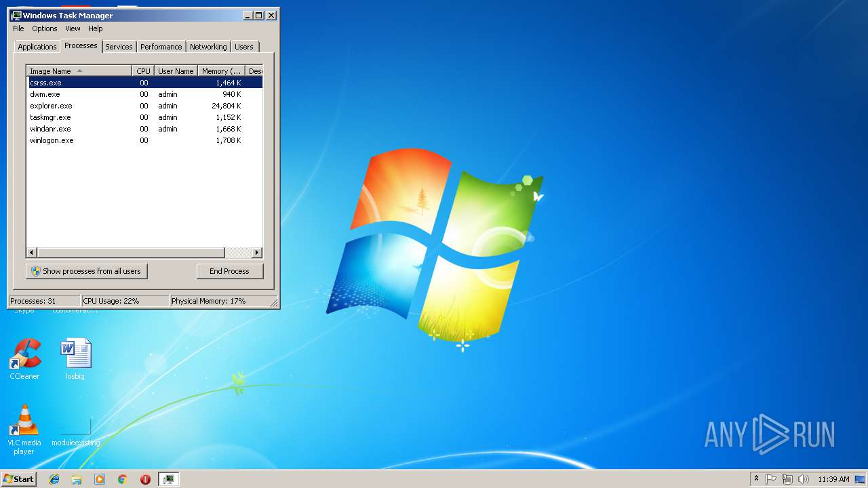Sort by Image Name column header

(79, 70)
